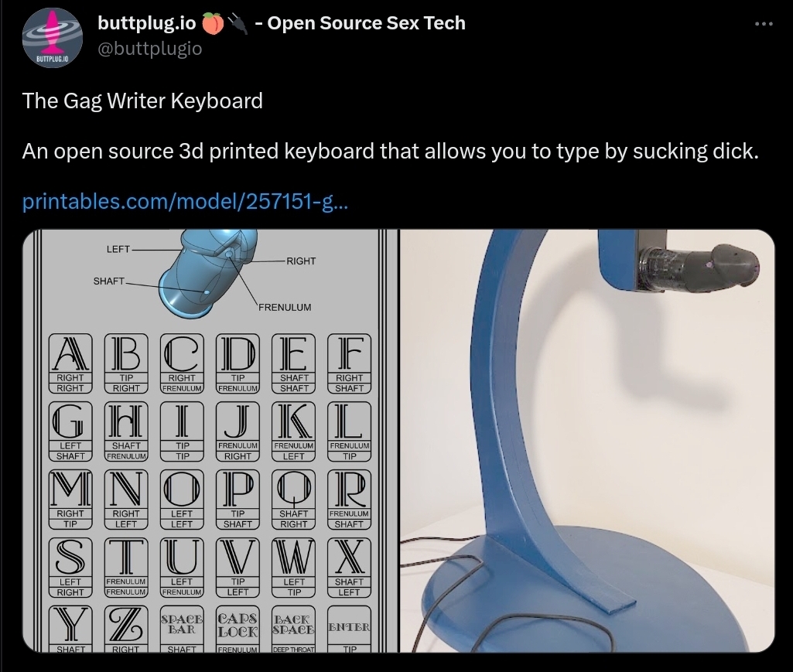The width and height of the screenshot is (793, 672).
Task: Open the buttplug.io profile avatar
Action: [53, 38]
